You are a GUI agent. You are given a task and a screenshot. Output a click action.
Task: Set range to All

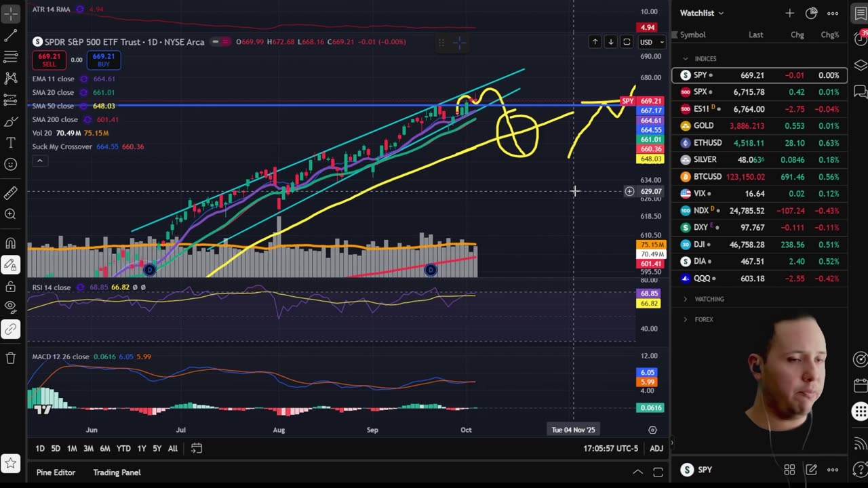(173, 448)
